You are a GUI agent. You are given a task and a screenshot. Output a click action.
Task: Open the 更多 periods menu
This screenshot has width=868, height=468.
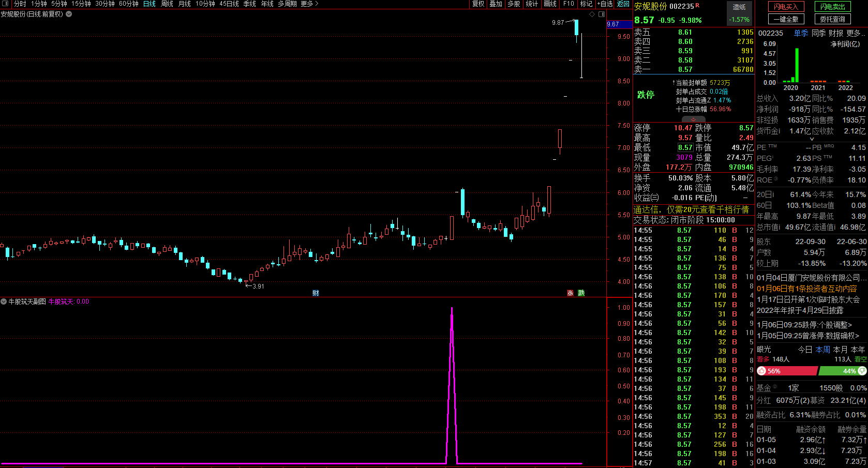coord(309,4)
